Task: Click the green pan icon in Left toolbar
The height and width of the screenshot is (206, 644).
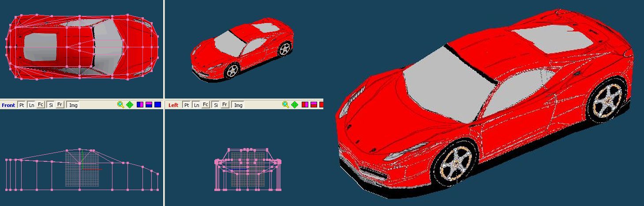Action: tap(295, 105)
